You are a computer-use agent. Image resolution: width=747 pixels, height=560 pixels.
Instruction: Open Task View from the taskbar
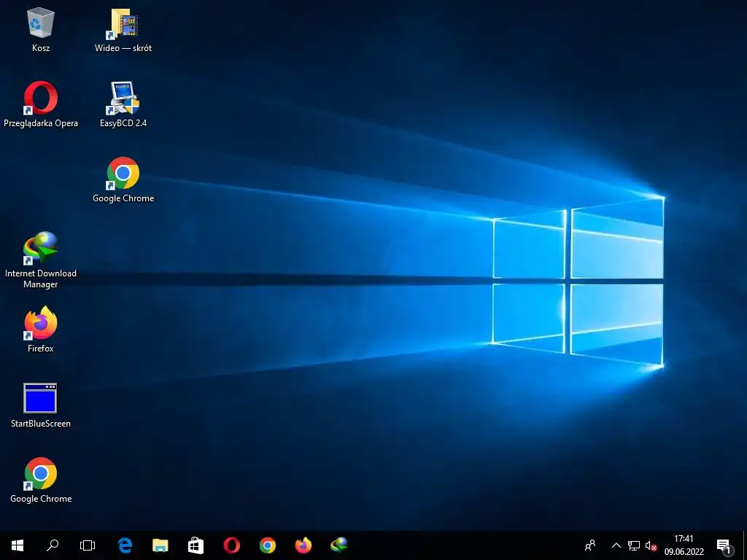tap(88, 545)
